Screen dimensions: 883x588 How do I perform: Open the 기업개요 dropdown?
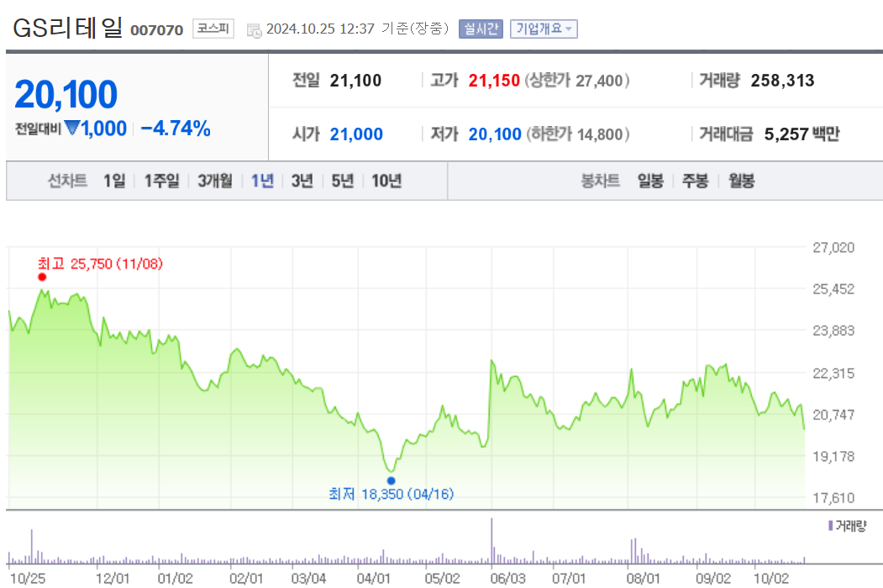point(544,29)
